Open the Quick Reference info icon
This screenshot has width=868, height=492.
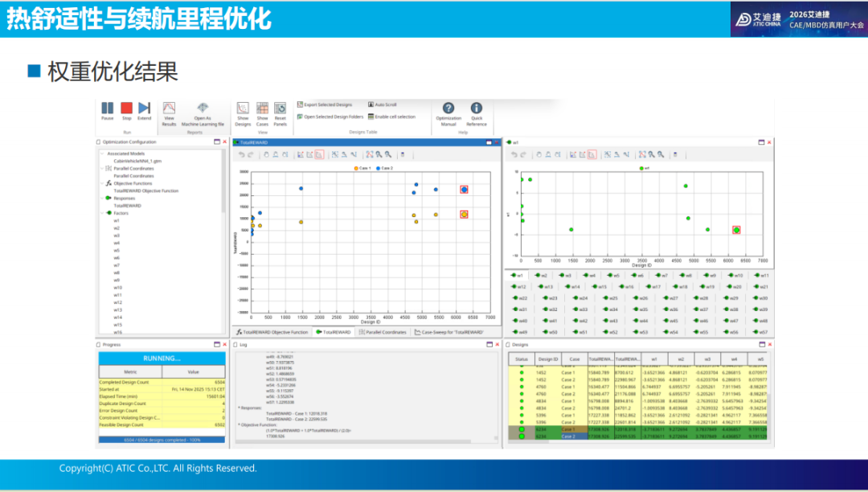click(476, 108)
